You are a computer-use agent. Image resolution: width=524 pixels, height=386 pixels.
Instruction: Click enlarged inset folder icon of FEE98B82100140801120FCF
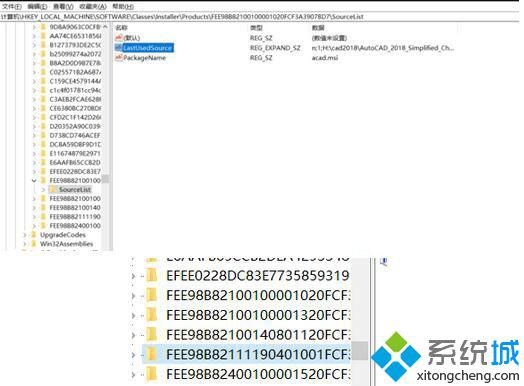click(x=152, y=335)
